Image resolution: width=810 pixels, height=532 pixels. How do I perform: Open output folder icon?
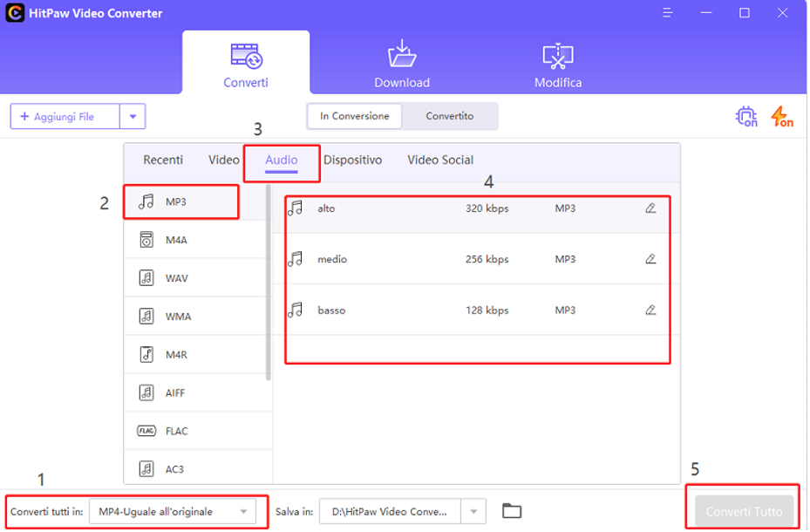(x=512, y=511)
